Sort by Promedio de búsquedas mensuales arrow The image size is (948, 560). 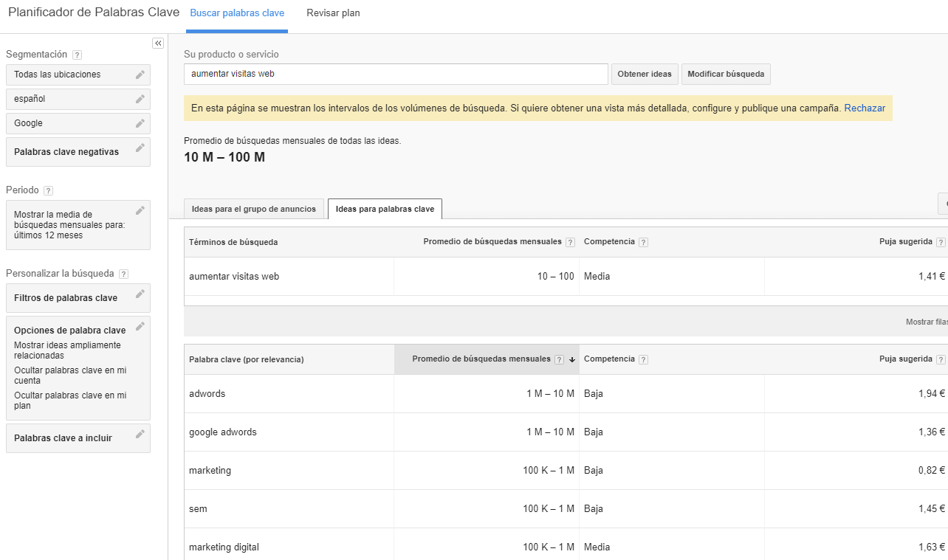(572, 359)
